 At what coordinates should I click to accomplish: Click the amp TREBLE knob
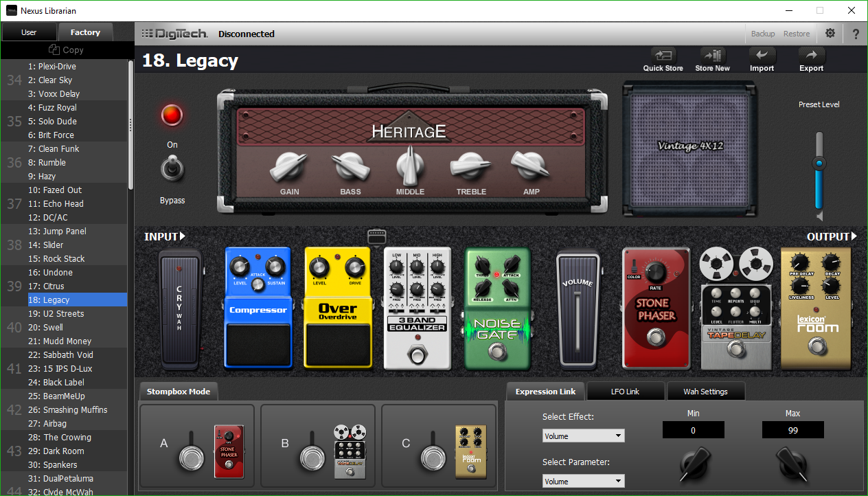click(x=471, y=165)
